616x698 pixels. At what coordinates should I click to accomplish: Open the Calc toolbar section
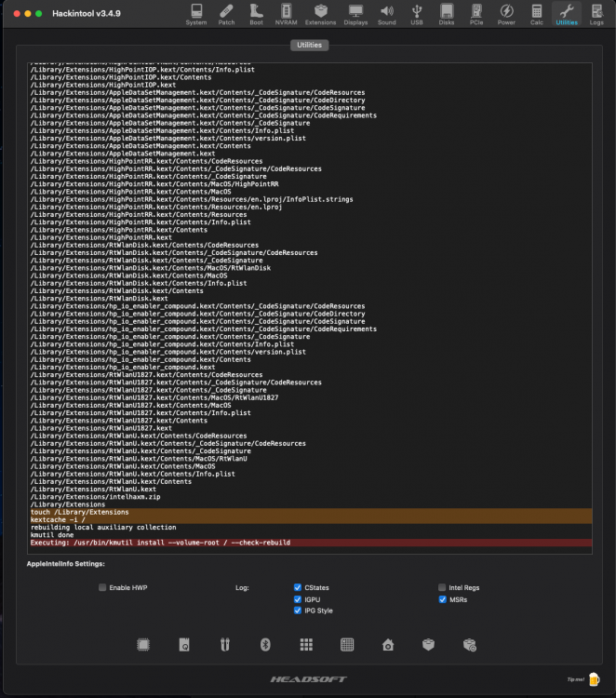[537, 14]
